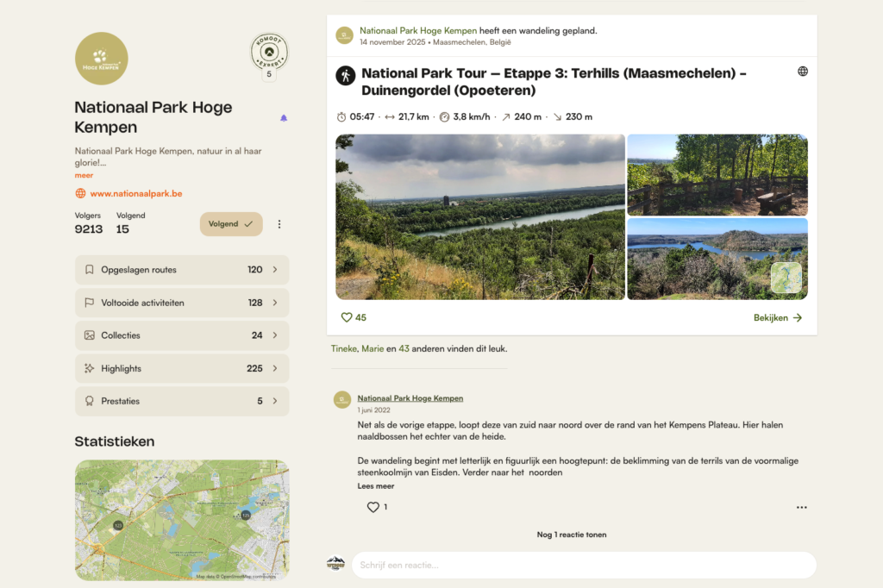This screenshot has width=883, height=588.
Task: Open the globe icon on the tour card
Action: (x=803, y=71)
